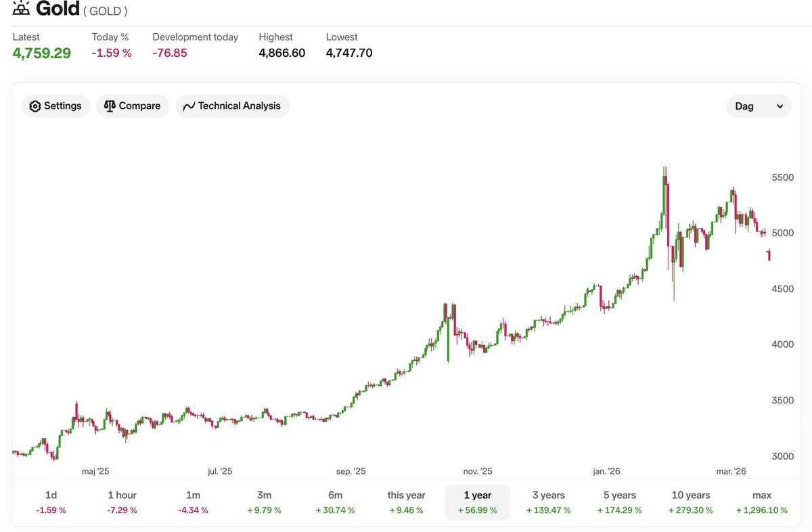This screenshot has height=532, width=812.
Task: Click the 4500 price axis label
Action: click(782, 289)
